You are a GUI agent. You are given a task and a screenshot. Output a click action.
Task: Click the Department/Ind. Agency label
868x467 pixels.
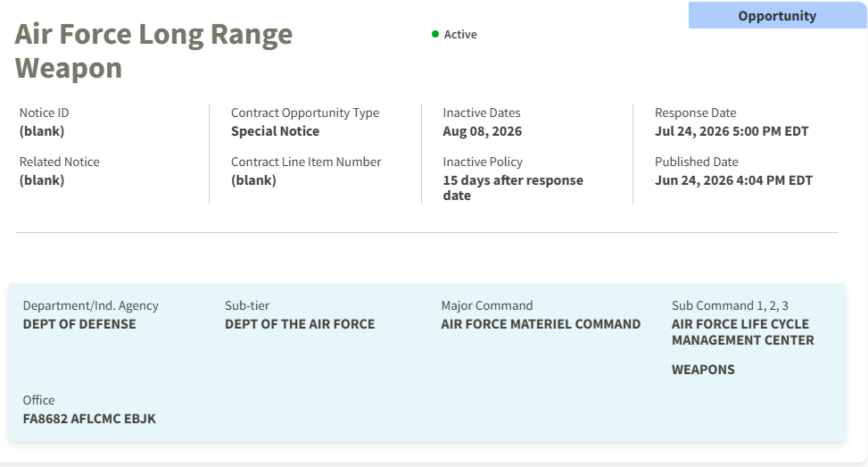click(91, 305)
